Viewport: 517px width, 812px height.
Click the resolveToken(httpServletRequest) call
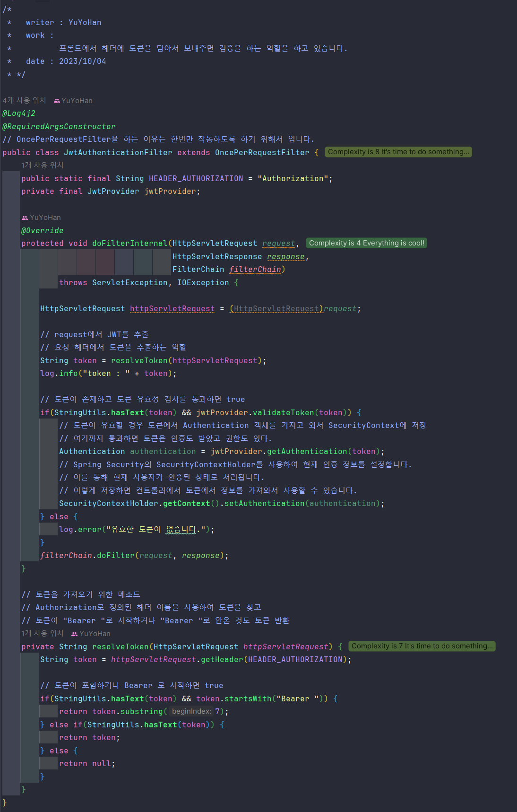(x=187, y=361)
